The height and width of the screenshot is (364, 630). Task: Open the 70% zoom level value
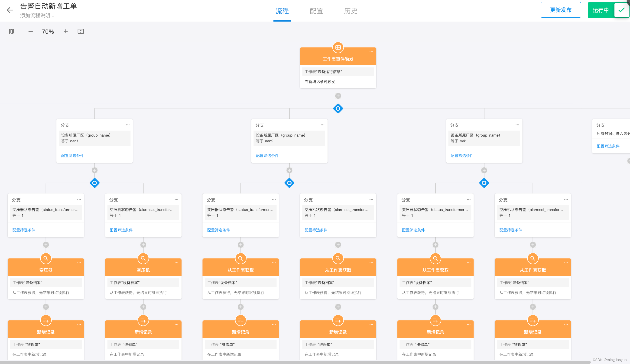click(48, 32)
